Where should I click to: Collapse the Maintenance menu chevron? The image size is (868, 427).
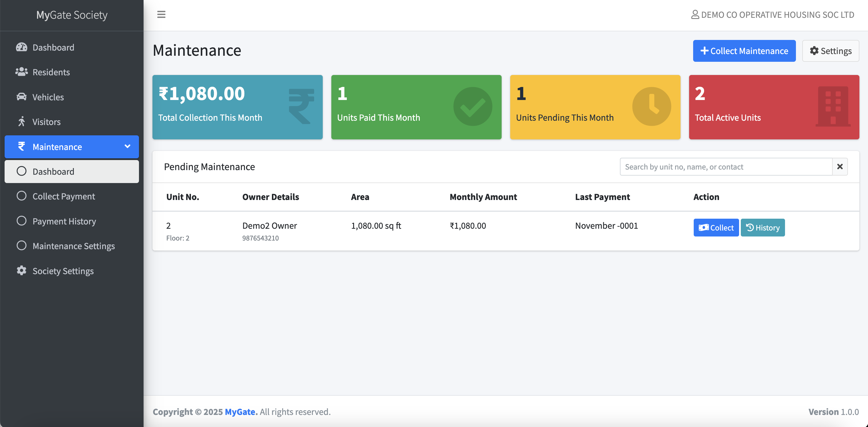[127, 146]
